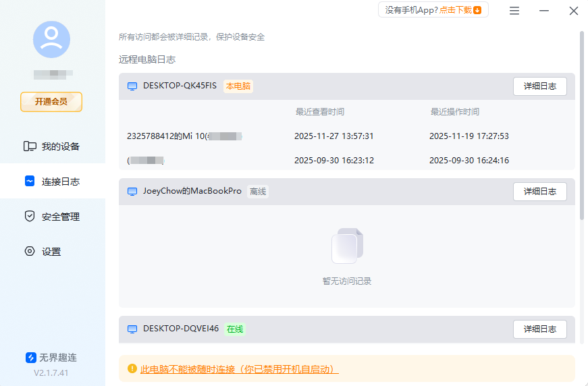This screenshot has width=588, height=386.
Task: Click the 无界趣连 logo icon
Action: 31,358
